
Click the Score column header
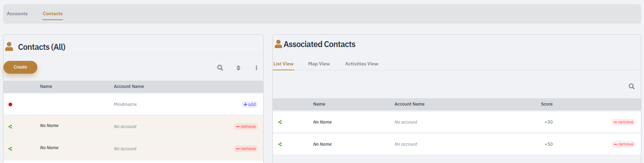point(547,104)
